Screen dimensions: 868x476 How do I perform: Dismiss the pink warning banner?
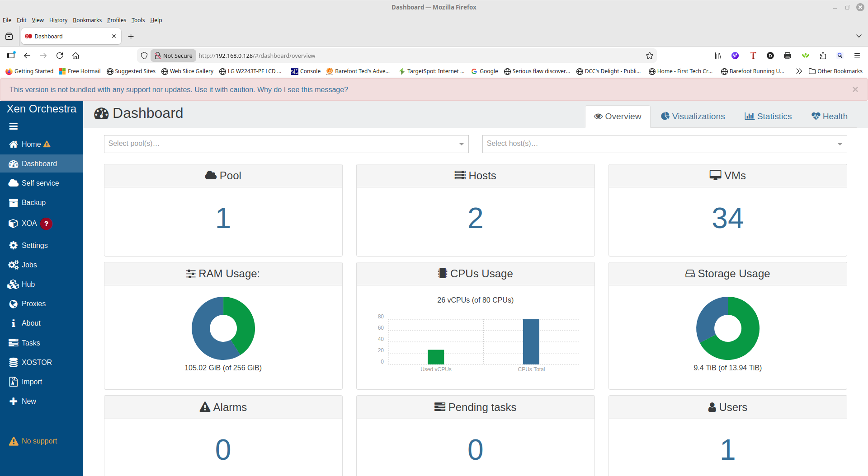pyautogui.click(x=855, y=89)
